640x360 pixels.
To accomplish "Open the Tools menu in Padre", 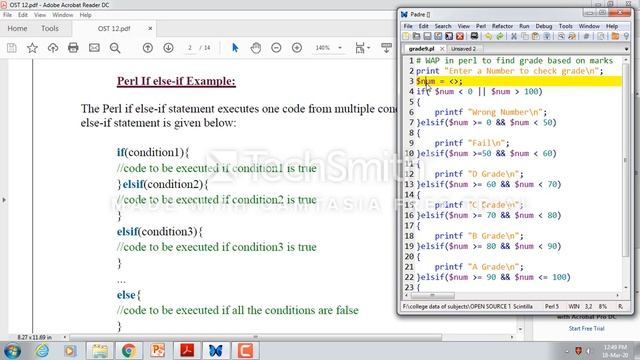I will (x=565, y=26).
